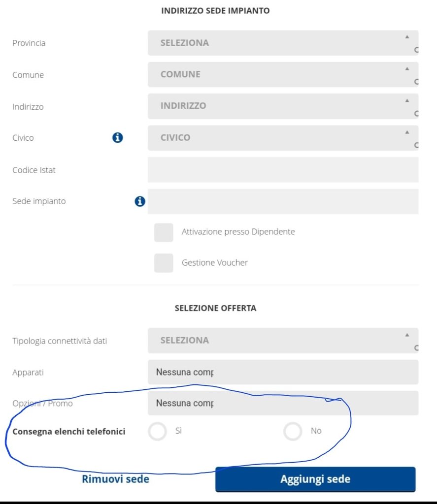The image size is (437, 504).
Task: Click the Aggiungi sede button
Action: [x=315, y=479]
